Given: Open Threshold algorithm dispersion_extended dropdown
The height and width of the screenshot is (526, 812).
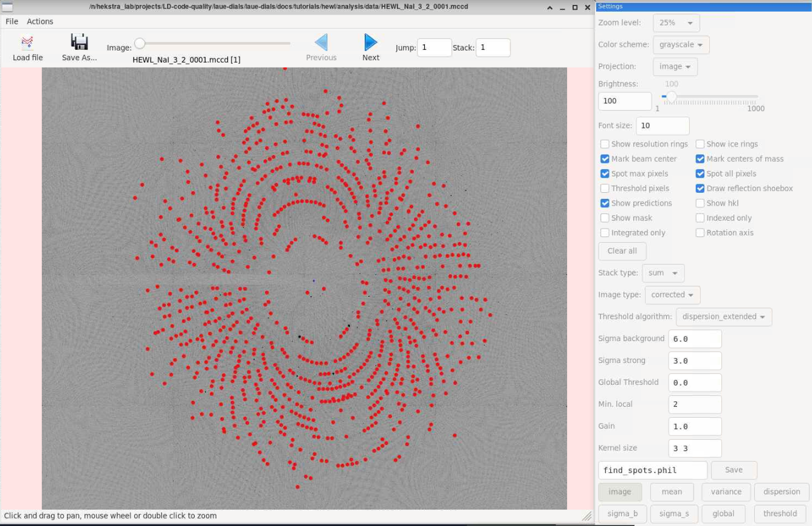Looking at the screenshot, I should 724,317.
